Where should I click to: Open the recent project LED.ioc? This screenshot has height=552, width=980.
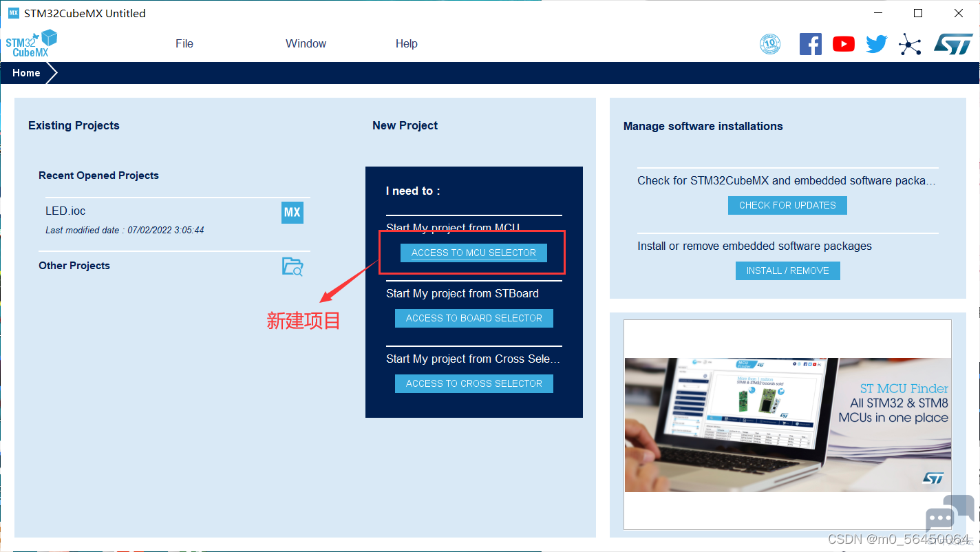[65, 211]
